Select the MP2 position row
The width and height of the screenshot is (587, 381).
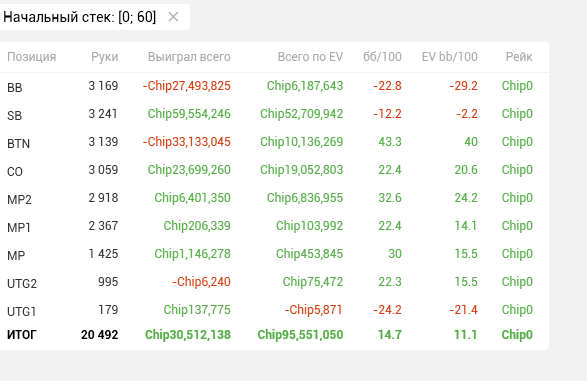coord(274,198)
